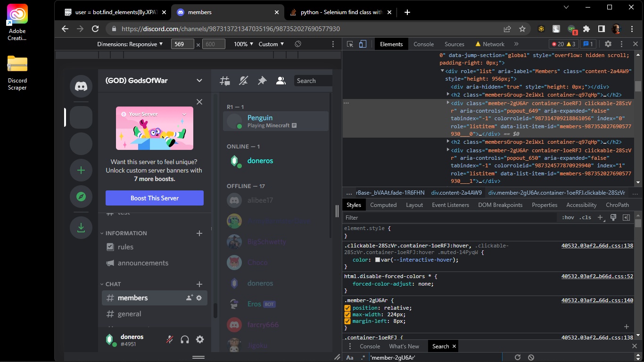The height and width of the screenshot is (362, 644).
Task: Toggle match case Aa in Search
Action: pos(350,358)
